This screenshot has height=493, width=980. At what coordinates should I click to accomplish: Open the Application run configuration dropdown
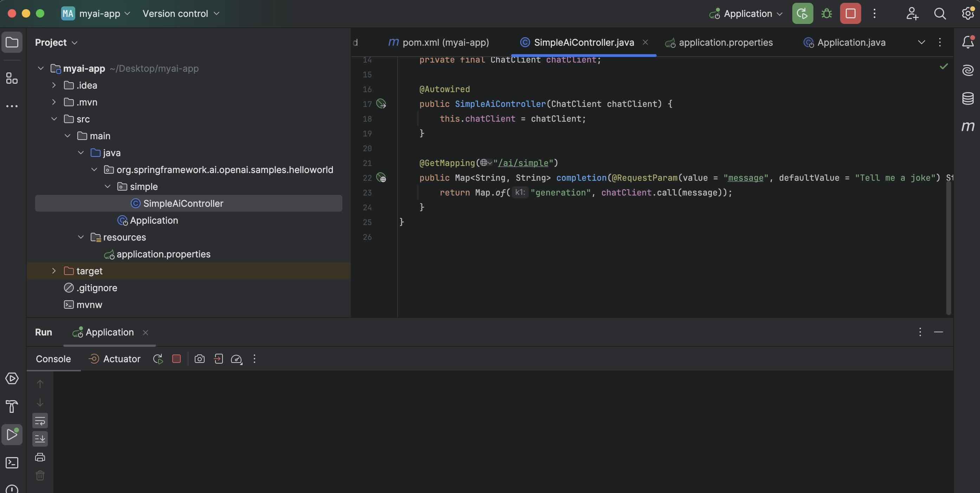(x=747, y=14)
